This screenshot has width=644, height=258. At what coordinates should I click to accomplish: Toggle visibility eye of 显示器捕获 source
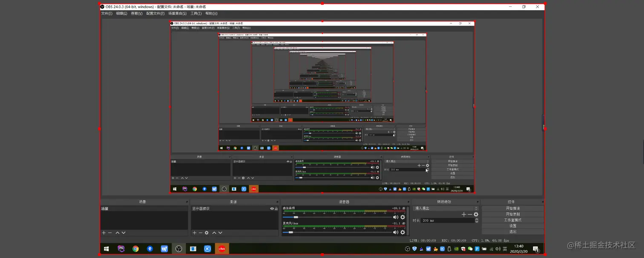(272, 209)
